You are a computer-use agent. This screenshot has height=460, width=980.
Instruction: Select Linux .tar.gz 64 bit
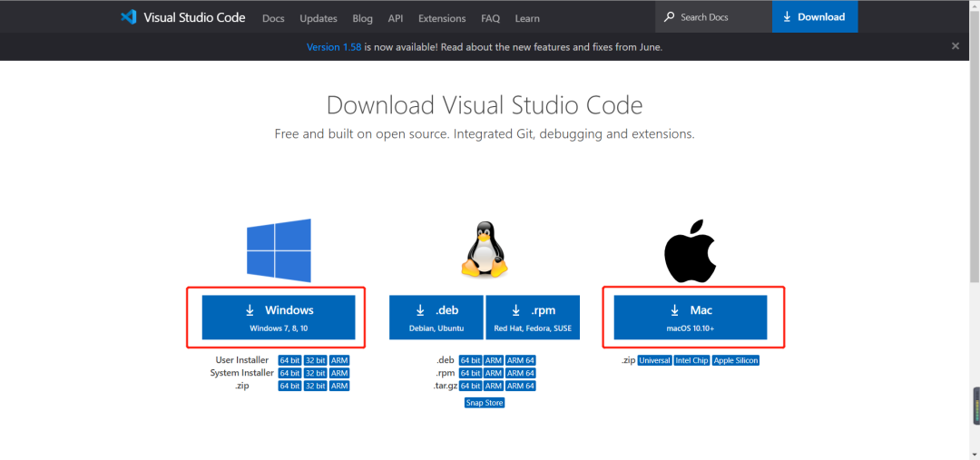tap(470, 387)
